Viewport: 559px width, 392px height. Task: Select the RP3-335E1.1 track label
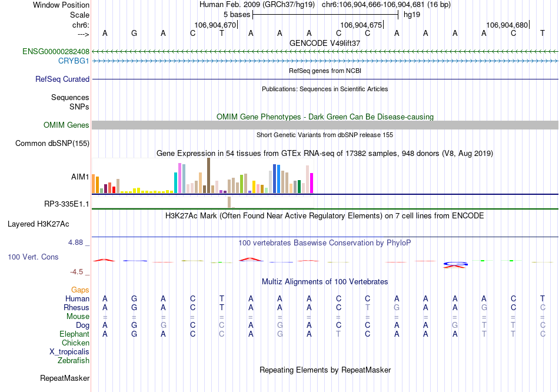click(66, 204)
